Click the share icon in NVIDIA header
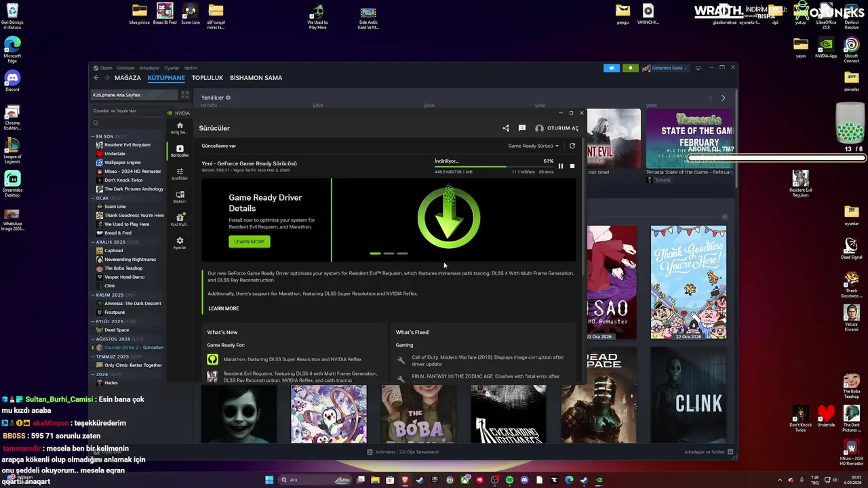 [506, 128]
